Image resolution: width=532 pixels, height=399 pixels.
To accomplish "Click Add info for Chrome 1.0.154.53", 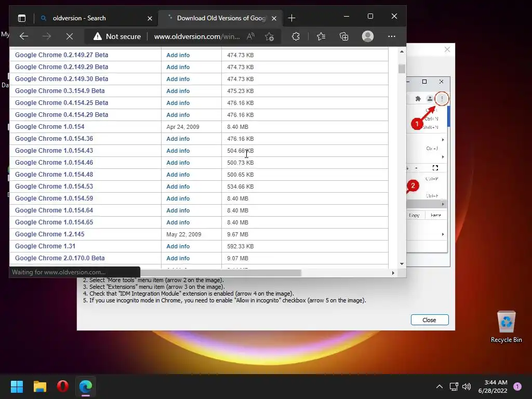I will point(178,187).
